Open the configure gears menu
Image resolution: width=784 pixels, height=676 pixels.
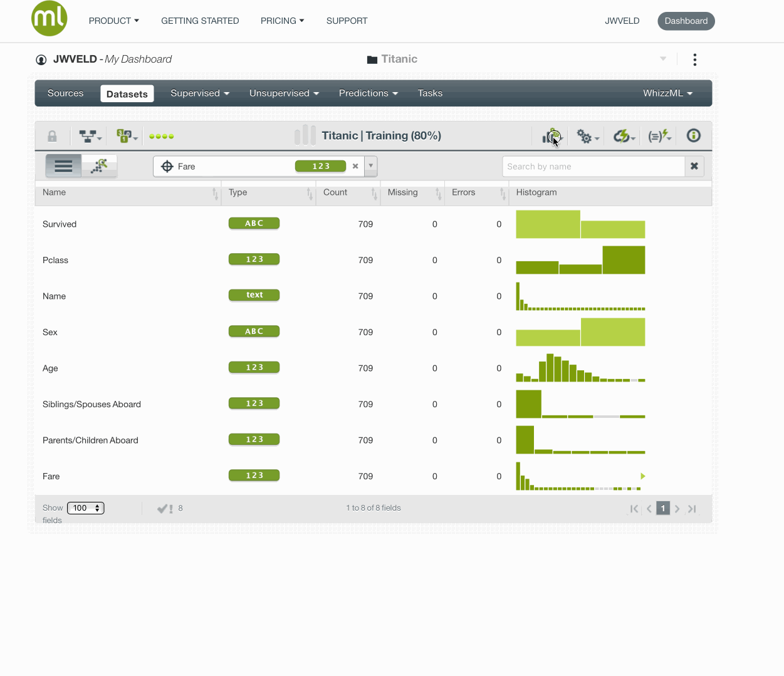587,136
